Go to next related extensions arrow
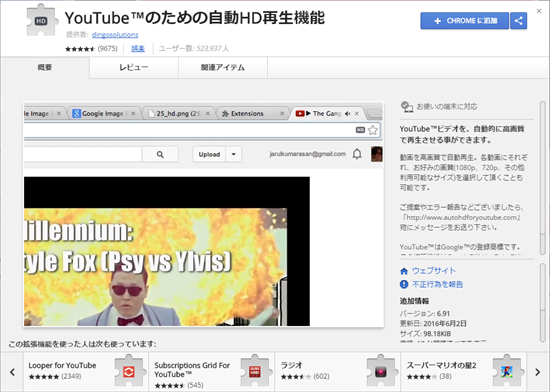 coord(537,372)
